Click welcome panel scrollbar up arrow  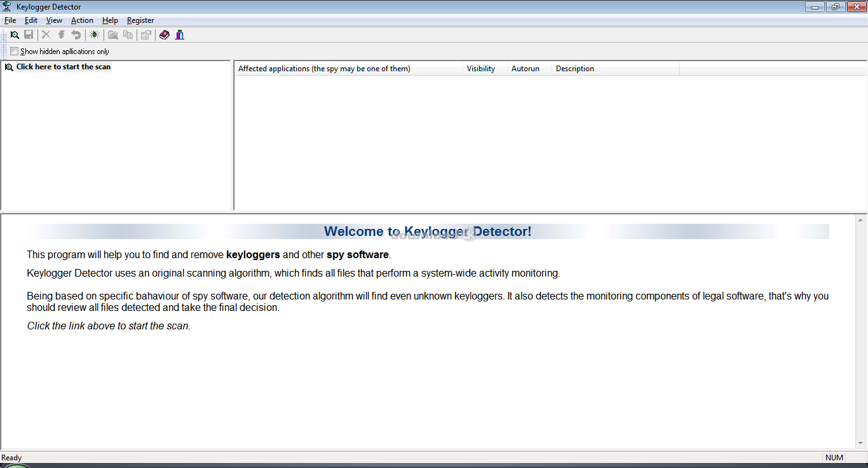point(861,220)
